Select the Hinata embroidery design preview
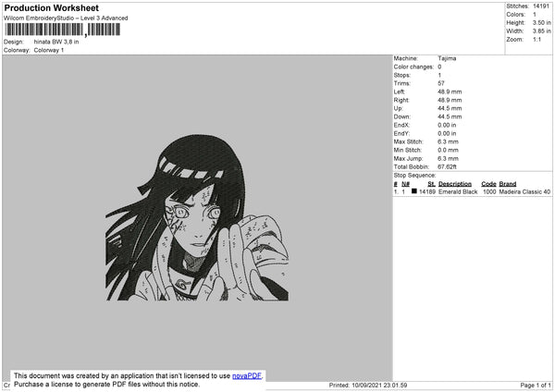Image resolution: width=555 pixels, height=392 pixels. click(x=197, y=217)
